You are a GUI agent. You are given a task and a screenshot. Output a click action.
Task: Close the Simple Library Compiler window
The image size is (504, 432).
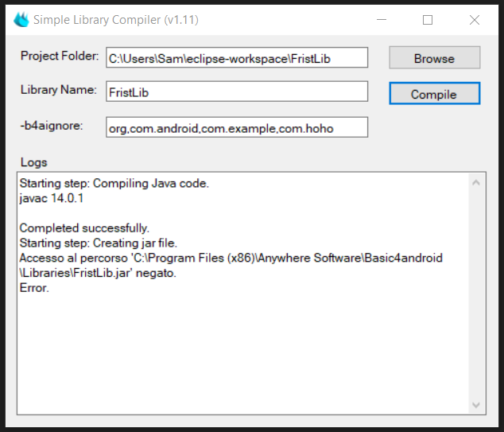pyautogui.click(x=475, y=20)
